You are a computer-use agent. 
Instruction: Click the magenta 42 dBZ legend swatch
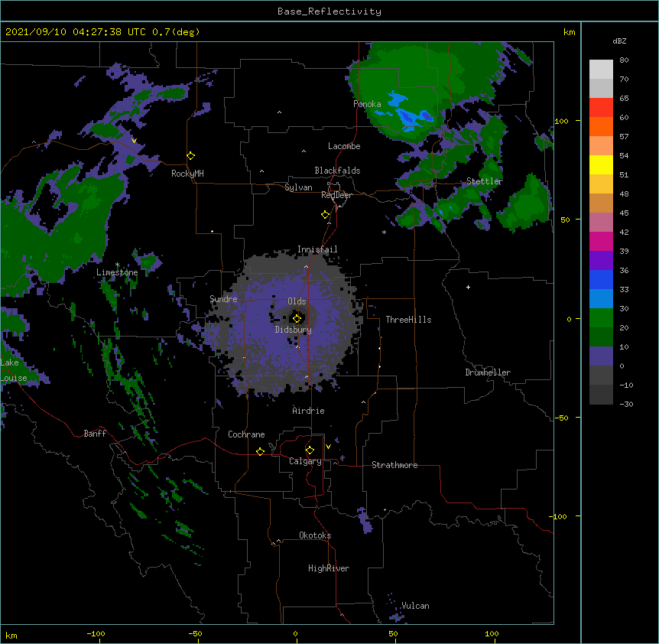[x=601, y=241]
